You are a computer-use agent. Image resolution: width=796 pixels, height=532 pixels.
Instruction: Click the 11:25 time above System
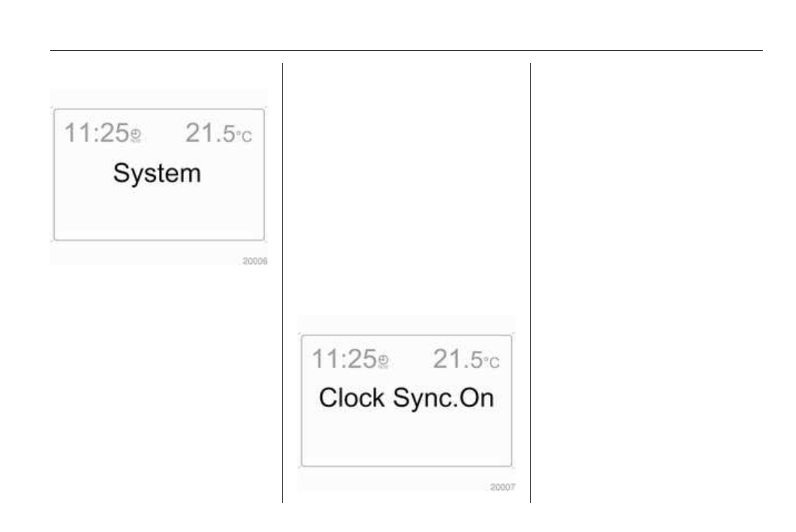96,134
